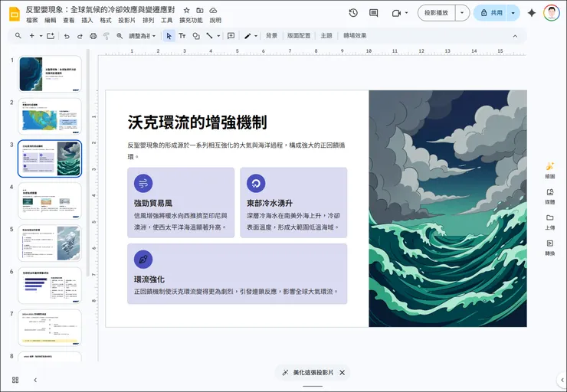Open the zoom level 調整為 dropdown
This screenshot has height=392, width=567.
142,36
